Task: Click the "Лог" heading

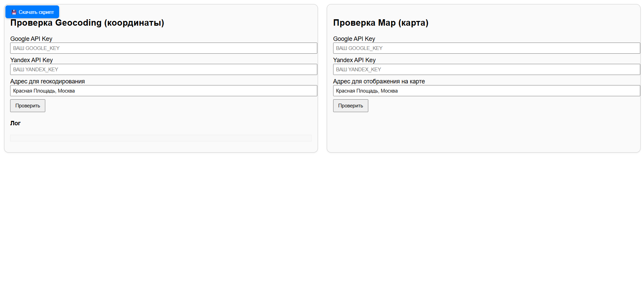Action: pos(16,123)
